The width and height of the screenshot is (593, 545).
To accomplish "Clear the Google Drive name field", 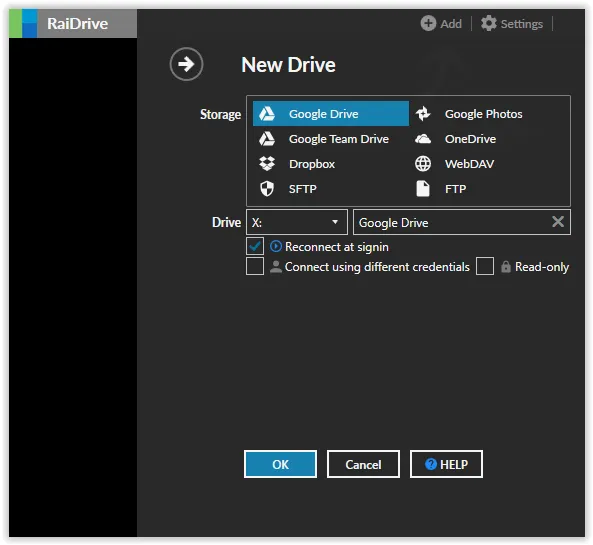I will tap(558, 222).
